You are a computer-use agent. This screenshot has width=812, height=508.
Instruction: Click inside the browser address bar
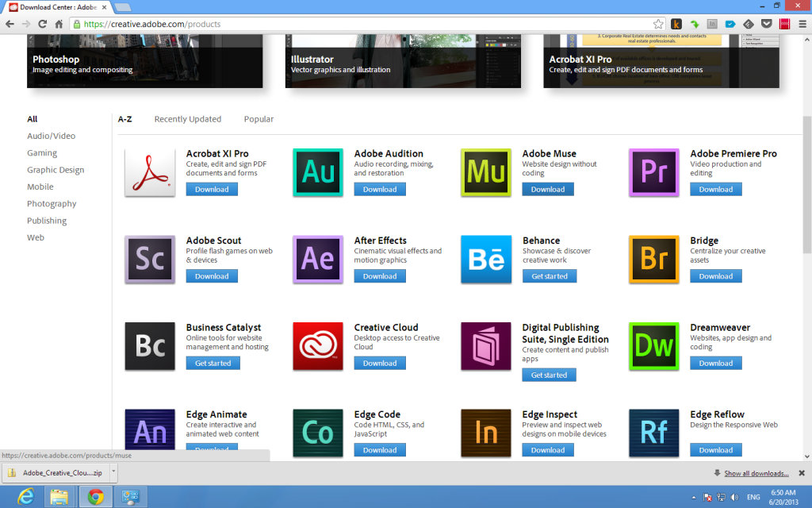tap(317, 24)
